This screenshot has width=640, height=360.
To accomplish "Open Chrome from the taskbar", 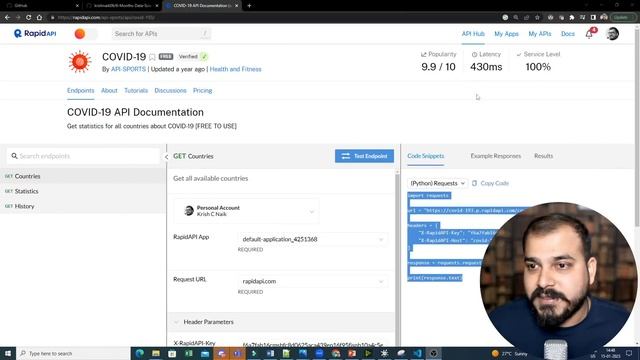I will (336, 353).
